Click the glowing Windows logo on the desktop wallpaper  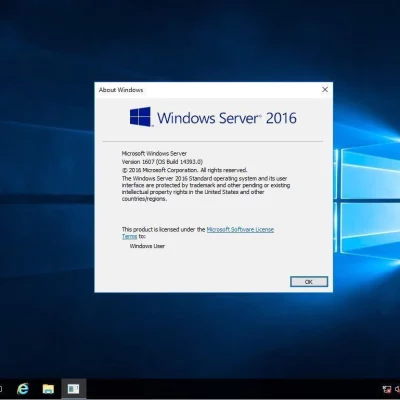[368, 200]
